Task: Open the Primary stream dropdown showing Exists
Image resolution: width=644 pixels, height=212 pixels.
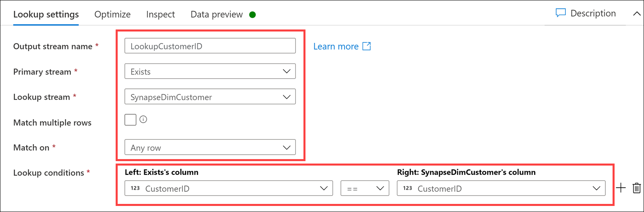Action: (210, 71)
